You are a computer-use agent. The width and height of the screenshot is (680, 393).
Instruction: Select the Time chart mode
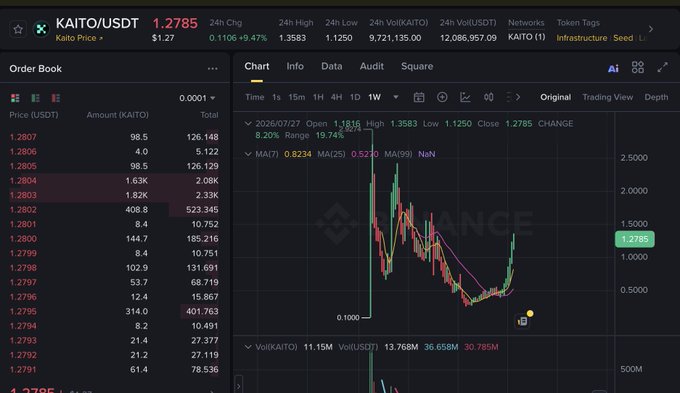pos(255,97)
